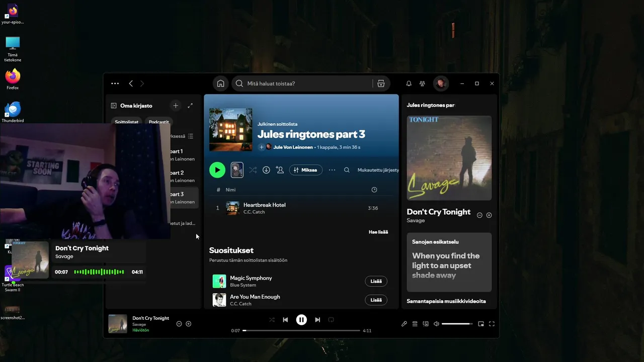Open the playlist cover image
The height and width of the screenshot is (362, 644).
pyautogui.click(x=230, y=130)
